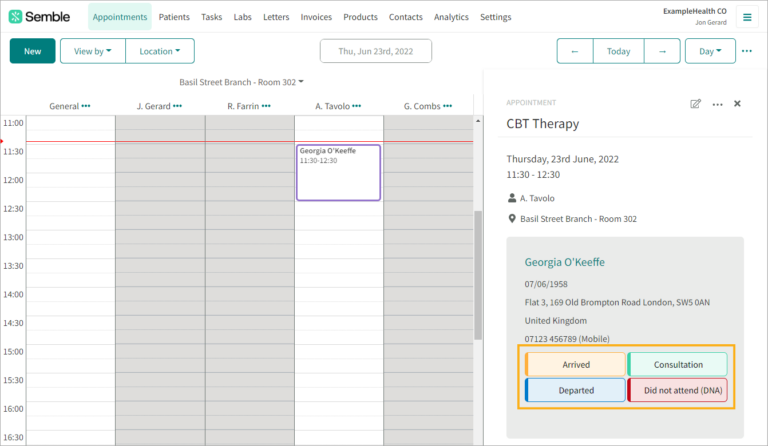The width and height of the screenshot is (768, 446).
Task: Click the J. Gerard column header
Action: 153,106
